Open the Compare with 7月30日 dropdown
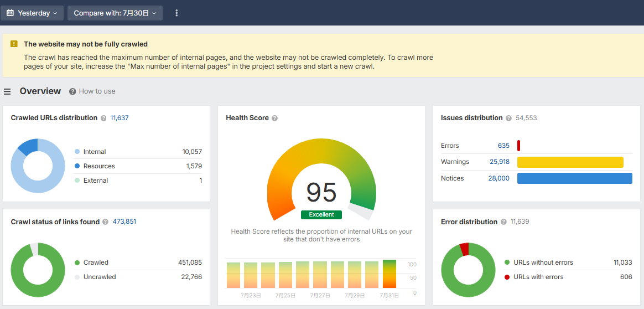Screen dimensions: 644x309 coord(115,13)
